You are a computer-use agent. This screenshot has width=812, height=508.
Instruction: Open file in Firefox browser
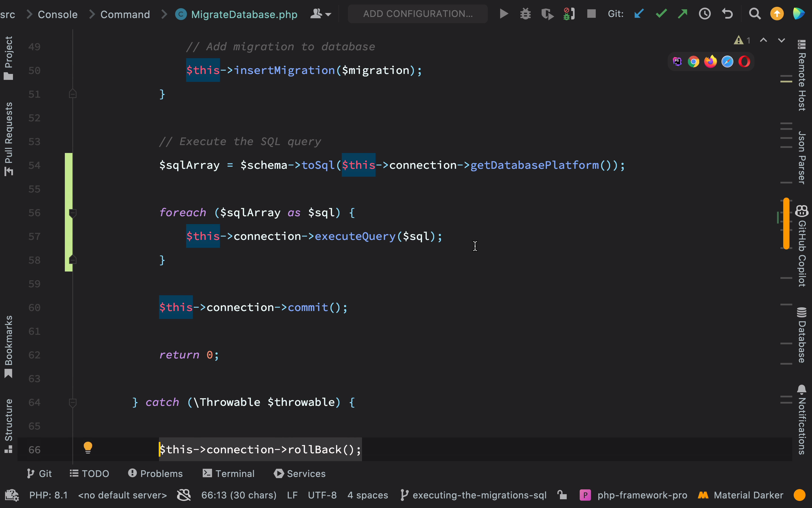(710, 62)
